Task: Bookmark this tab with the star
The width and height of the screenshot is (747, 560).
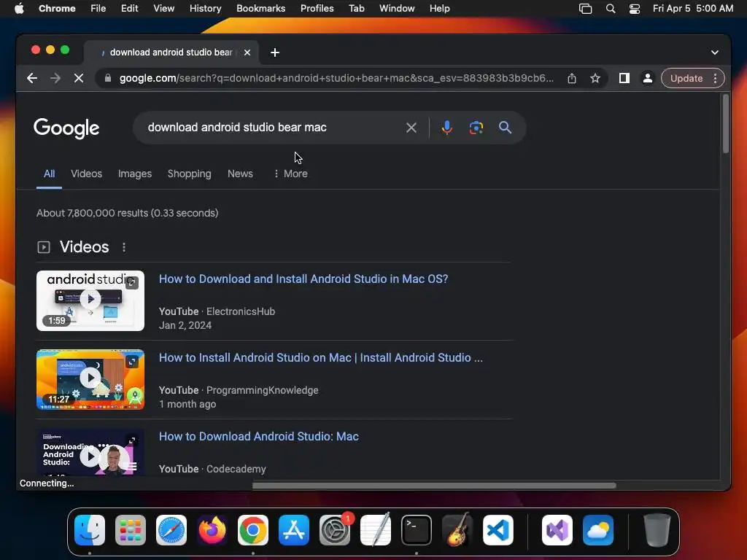Action: pyautogui.click(x=595, y=78)
